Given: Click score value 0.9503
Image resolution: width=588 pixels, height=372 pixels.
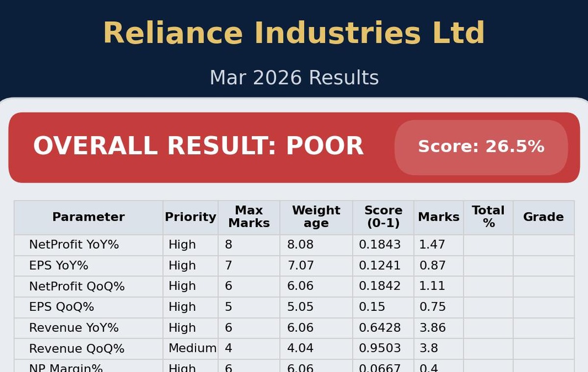Looking at the screenshot, I should tap(380, 349).
